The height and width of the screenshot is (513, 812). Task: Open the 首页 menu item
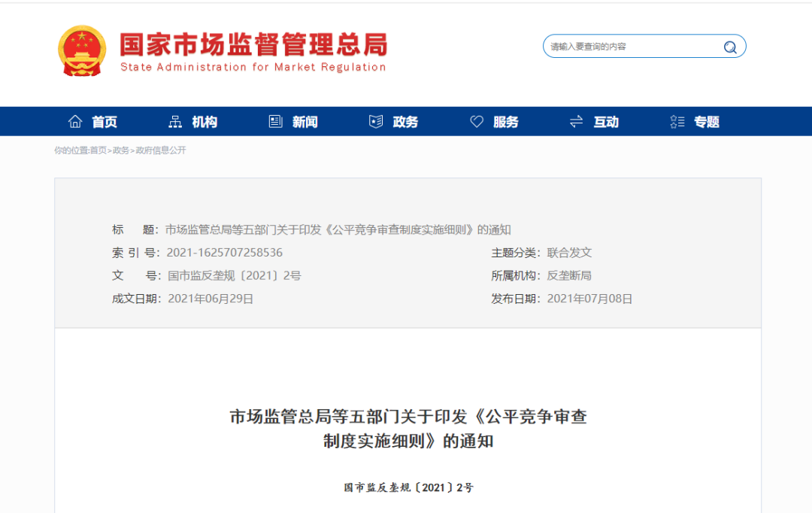click(105, 122)
